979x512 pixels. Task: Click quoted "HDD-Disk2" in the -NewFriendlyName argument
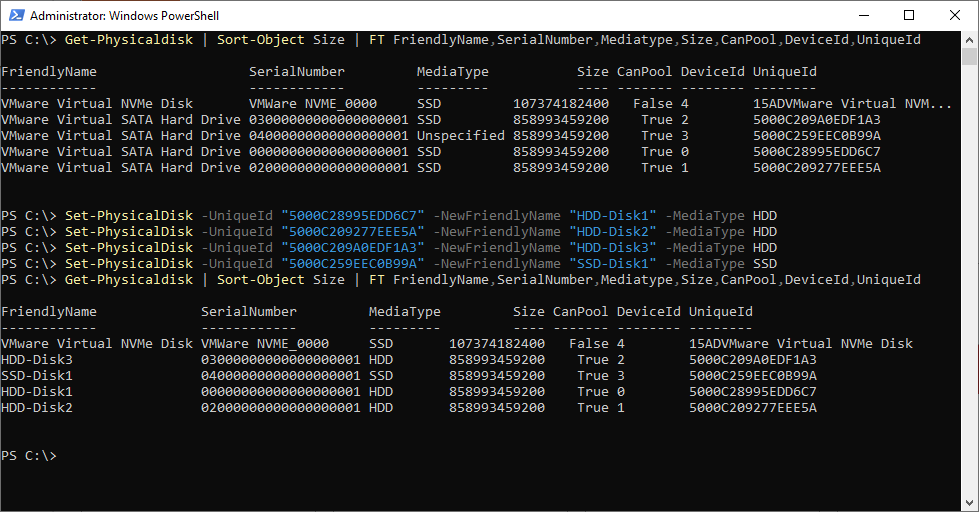click(612, 232)
